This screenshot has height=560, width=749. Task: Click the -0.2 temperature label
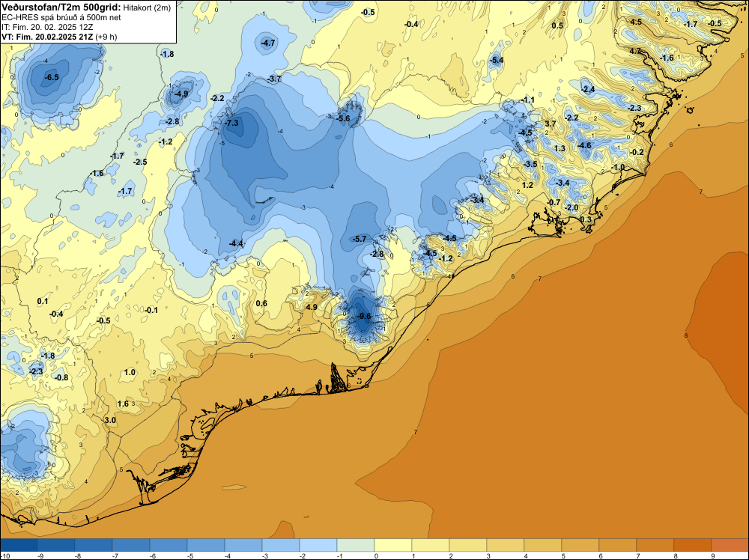click(637, 152)
